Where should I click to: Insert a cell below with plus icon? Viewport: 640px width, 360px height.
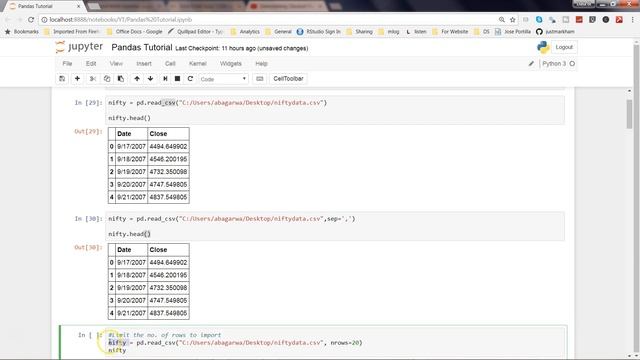coord(77,79)
